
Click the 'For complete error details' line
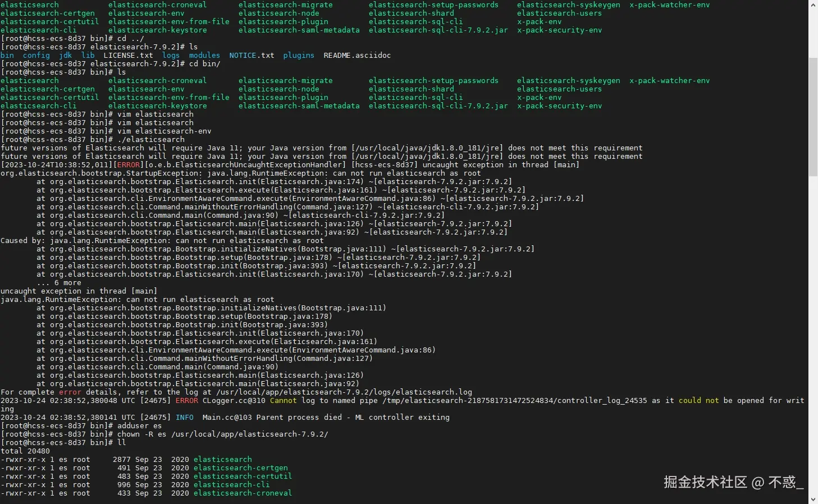point(236,392)
